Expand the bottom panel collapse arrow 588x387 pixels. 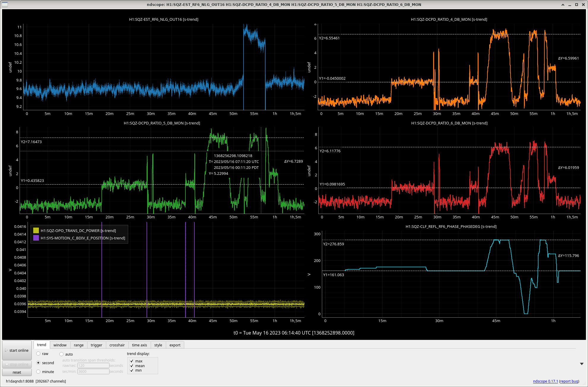(x=582, y=364)
